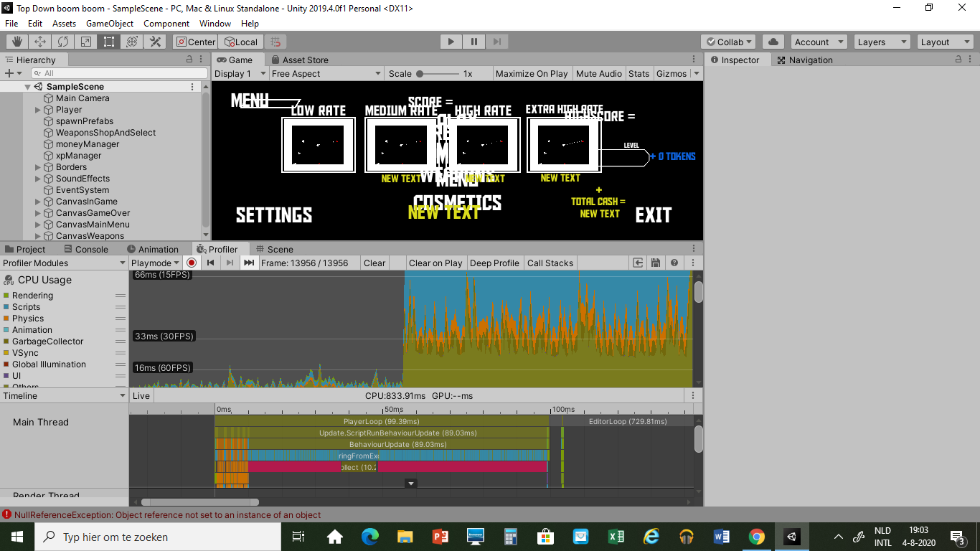Image resolution: width=980 pixels, height=551 pixels.
Task: Toggle grid snapping icon
Action: pos(275,42)
